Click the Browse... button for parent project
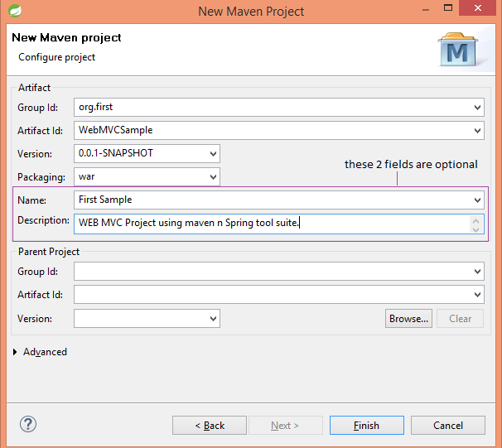Image resolution: width=502 pixels, height=448 pixels. click(408, 318)
